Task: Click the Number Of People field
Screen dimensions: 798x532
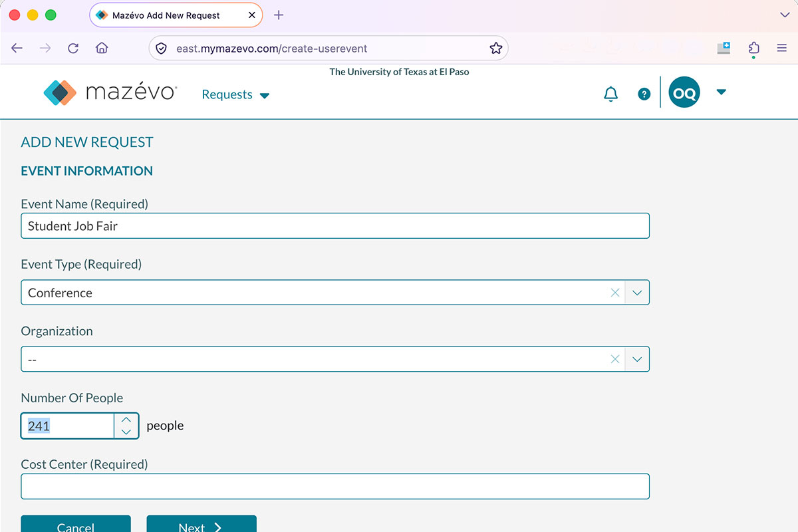Action: click(67, 426)
